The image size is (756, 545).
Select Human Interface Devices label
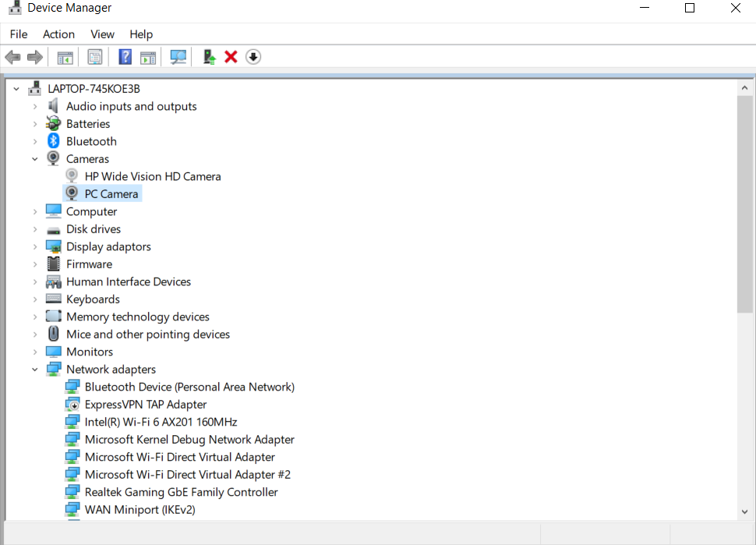tap(129, 281)
